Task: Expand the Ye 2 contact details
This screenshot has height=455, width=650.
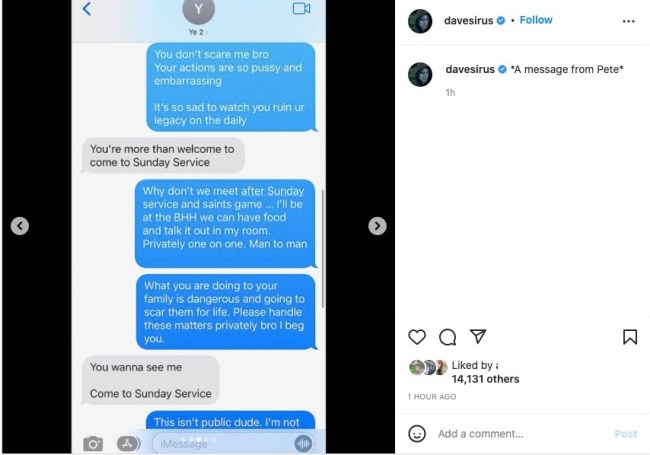Action: point(198,32)
